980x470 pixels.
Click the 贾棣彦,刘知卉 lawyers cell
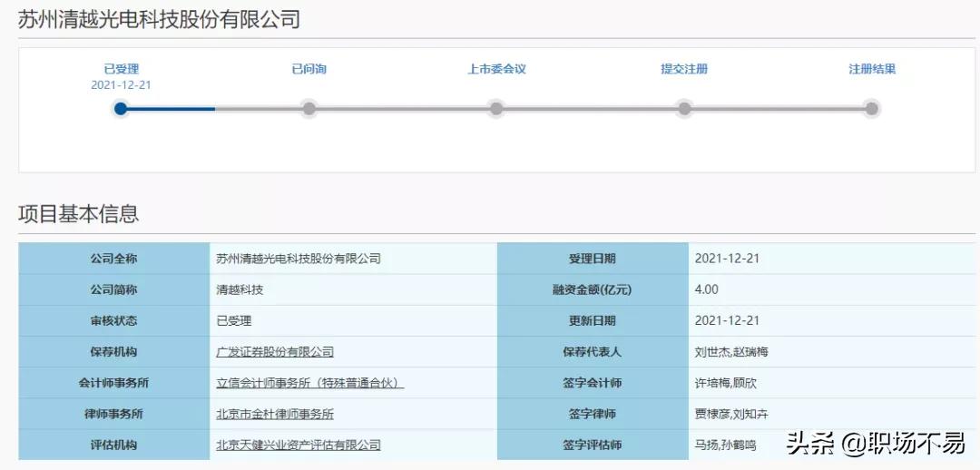click(831, 414)
